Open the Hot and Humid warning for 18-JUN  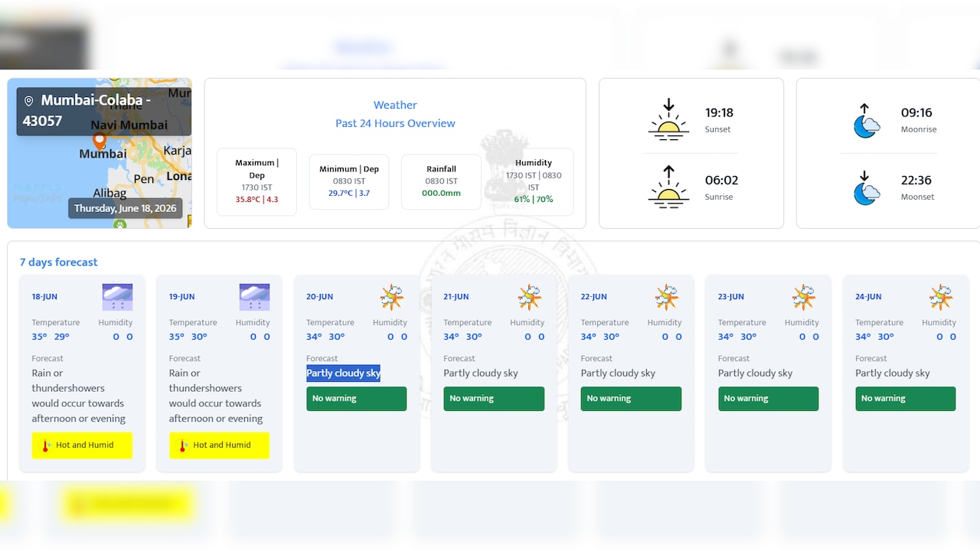click(82, 445)
